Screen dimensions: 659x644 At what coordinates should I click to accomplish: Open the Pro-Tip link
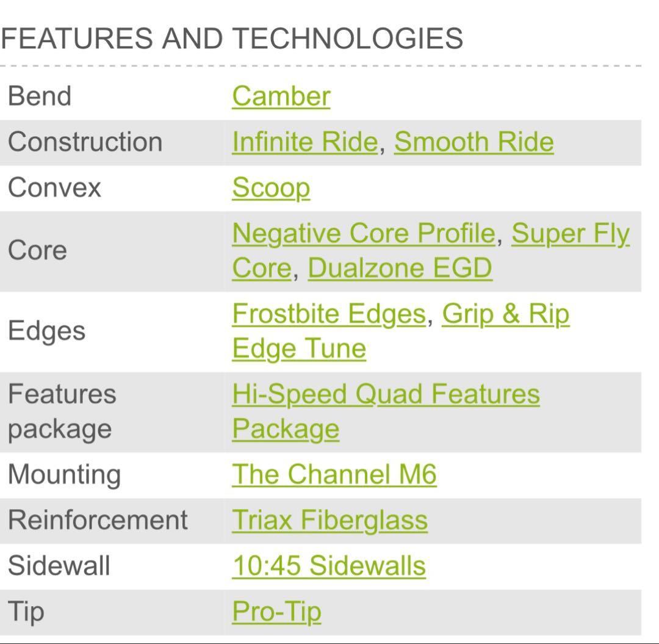[x=276, y=611]
